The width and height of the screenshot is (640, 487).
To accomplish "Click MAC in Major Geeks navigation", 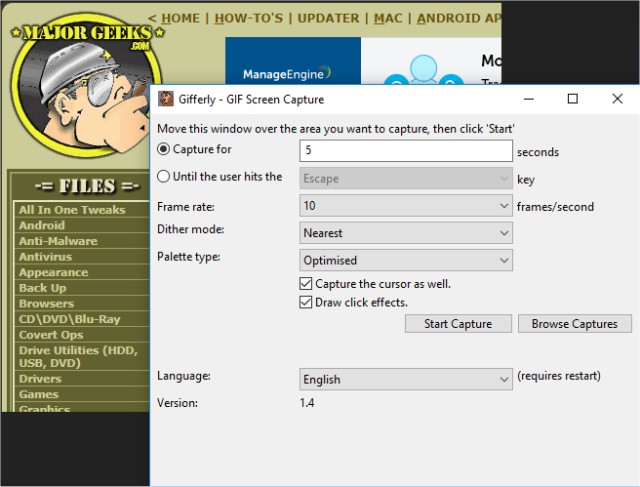I will coord(388,18).
